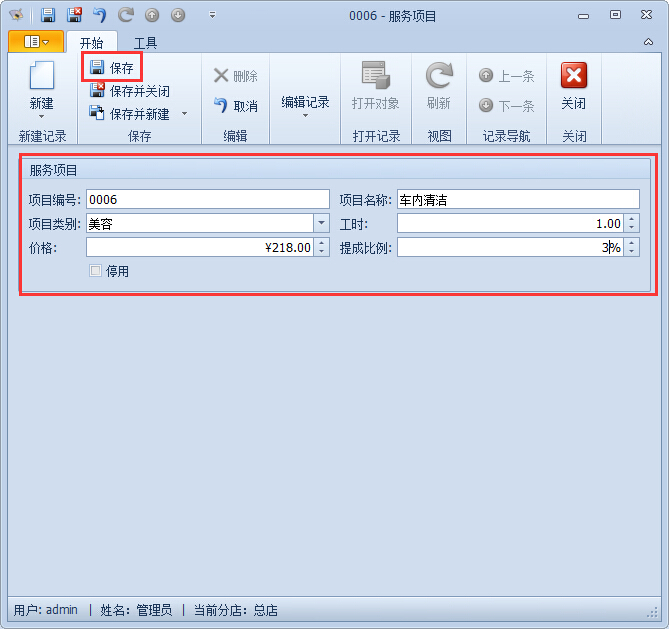Click 保存并新建 (Save and New)
The height and width of the screenshot is (629, 669).
coord(129,114)
